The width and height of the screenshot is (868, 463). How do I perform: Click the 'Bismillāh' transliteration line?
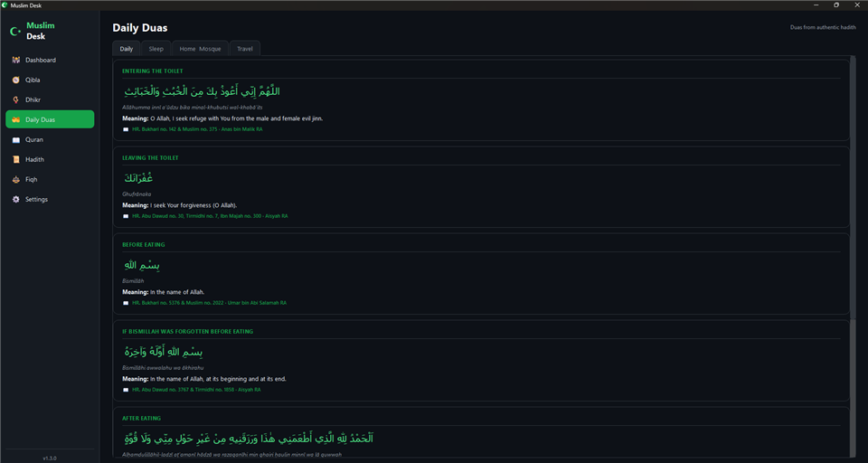(133, 281)
